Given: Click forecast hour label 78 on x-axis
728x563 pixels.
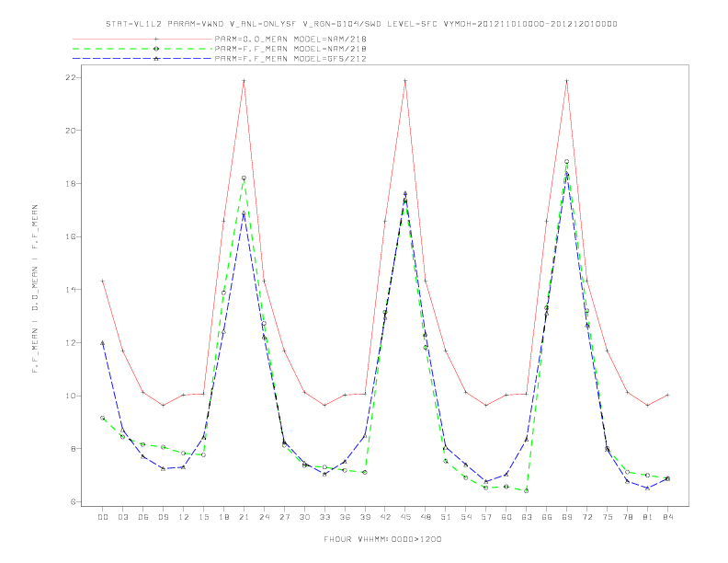Looking at the screenshot, I should coord(627,517).
